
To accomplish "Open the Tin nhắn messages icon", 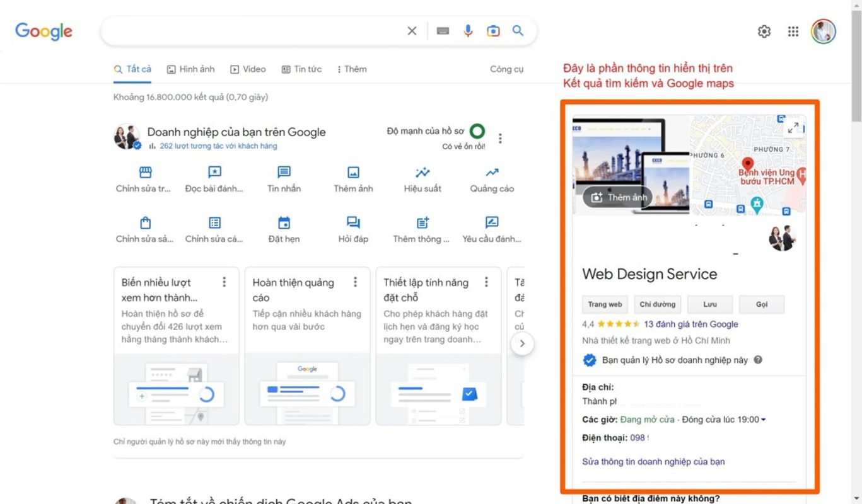I will coord(284,173).
